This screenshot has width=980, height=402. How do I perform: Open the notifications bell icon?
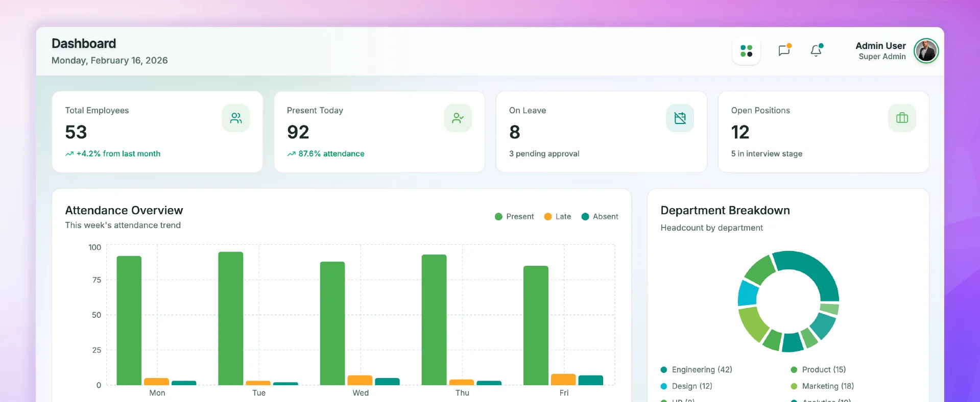click(x=816, y=51)
